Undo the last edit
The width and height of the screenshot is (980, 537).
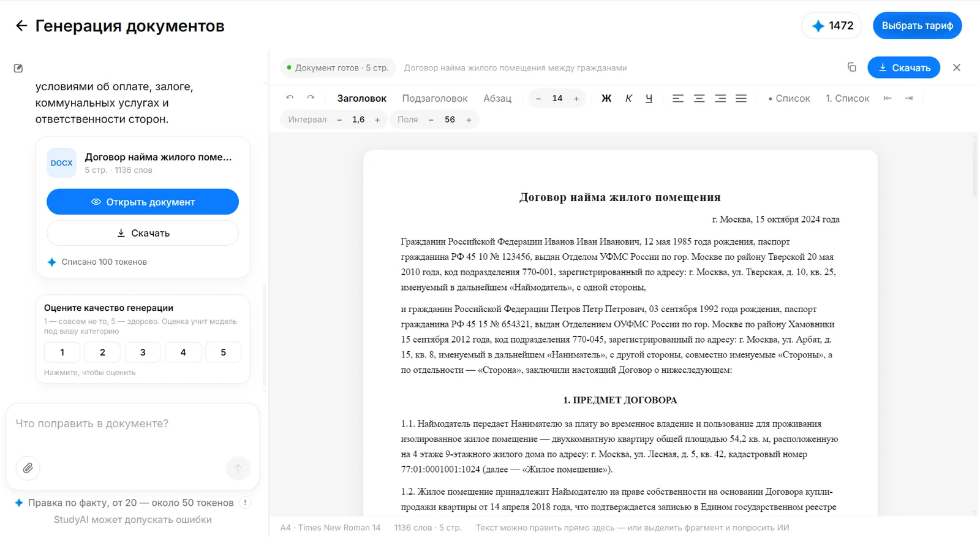[x=290, y=98]
